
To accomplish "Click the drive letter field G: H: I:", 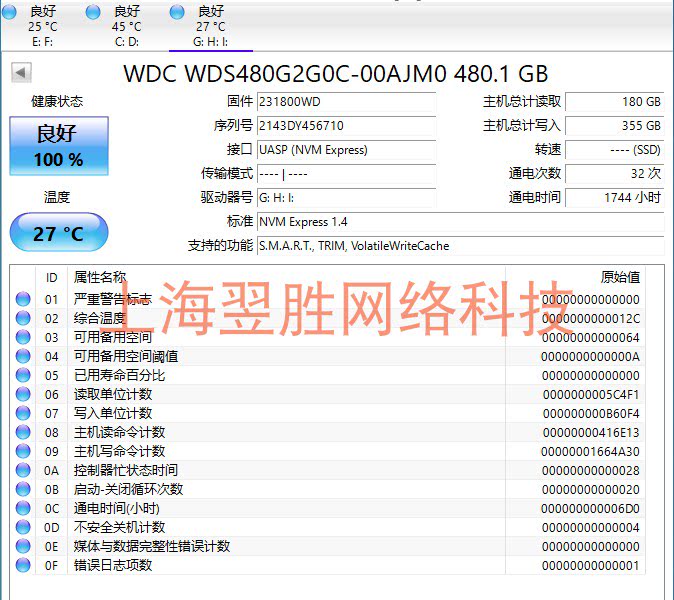I will tap(346, 198).
